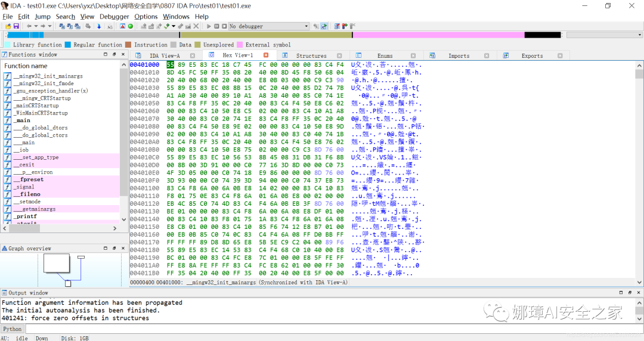Viewport: 644px width, 341px height.
Task: Click the Save database floppy icon
Action: tap(16, 26)
